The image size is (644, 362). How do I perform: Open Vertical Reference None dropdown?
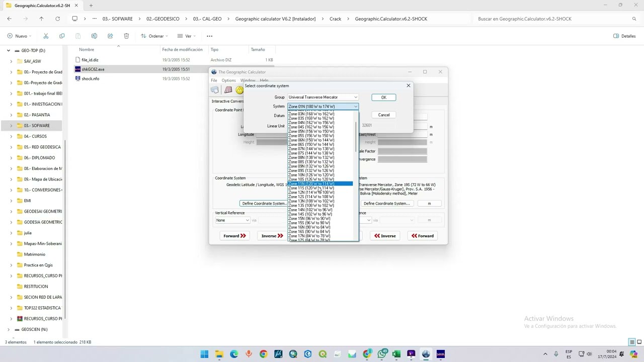[x=232, y=220]
